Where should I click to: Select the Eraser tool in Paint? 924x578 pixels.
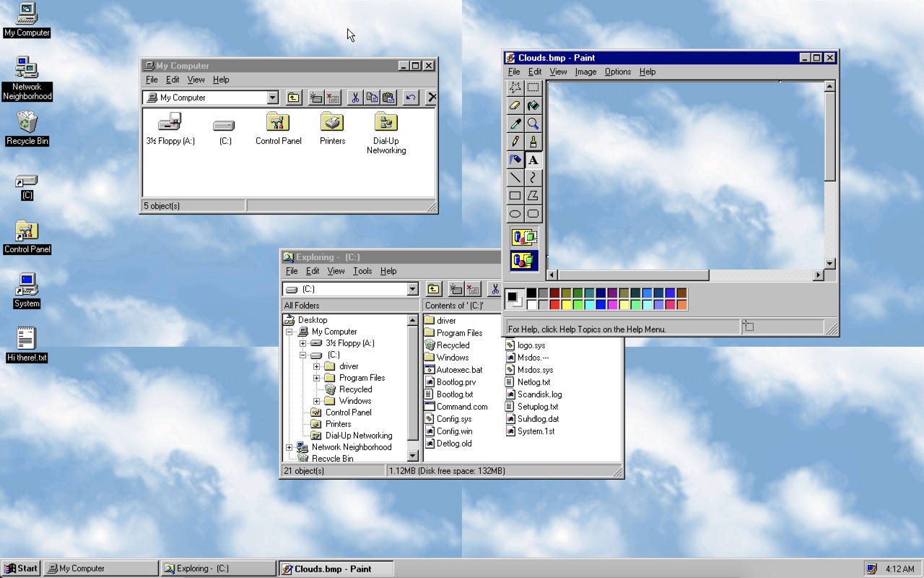pos(515,105)
